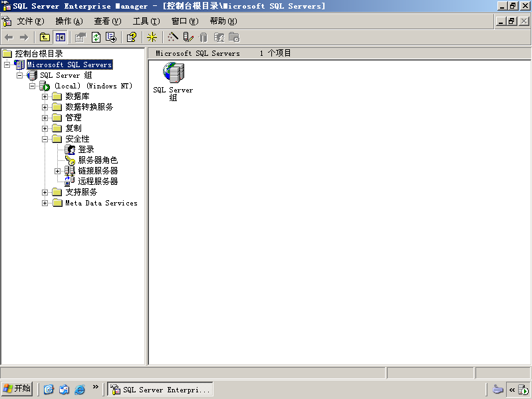Viewport: 532px width, 399px height.
Task: Select 服务器角色 in the tree
Action: click(98, 160)
